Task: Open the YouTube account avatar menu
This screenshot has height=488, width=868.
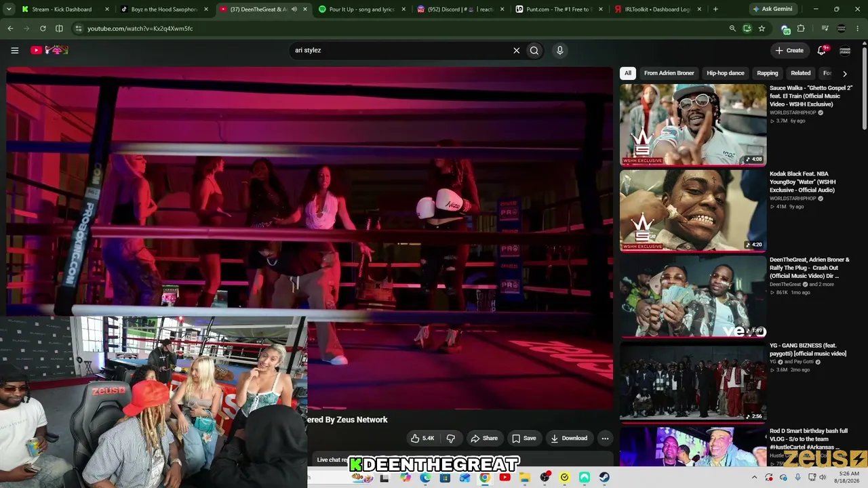Action: pyautogui.click(x=845, y=50)
